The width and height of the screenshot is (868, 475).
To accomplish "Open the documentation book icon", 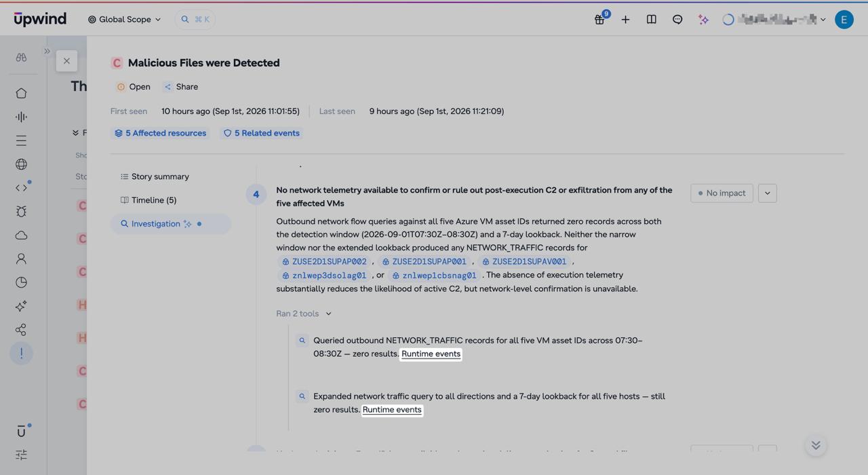I will pos(651,20).
